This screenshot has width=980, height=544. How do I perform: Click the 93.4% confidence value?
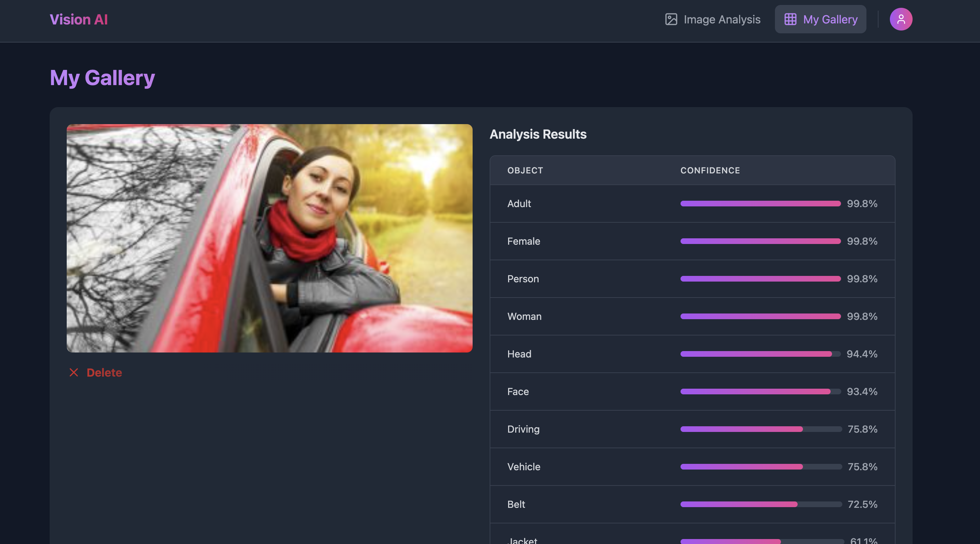[x=862, y=392]
